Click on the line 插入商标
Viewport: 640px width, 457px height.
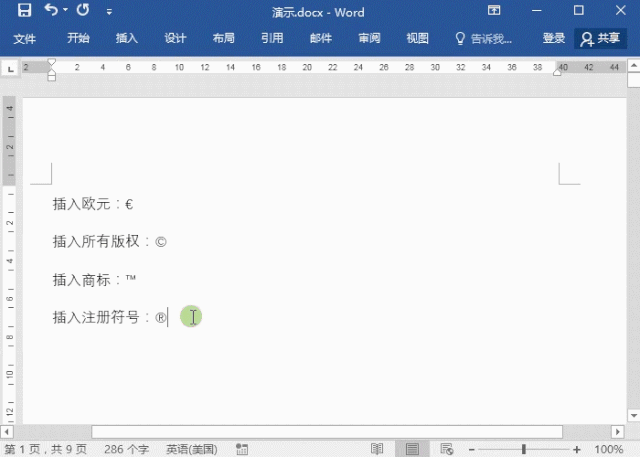tap(94, 280)
